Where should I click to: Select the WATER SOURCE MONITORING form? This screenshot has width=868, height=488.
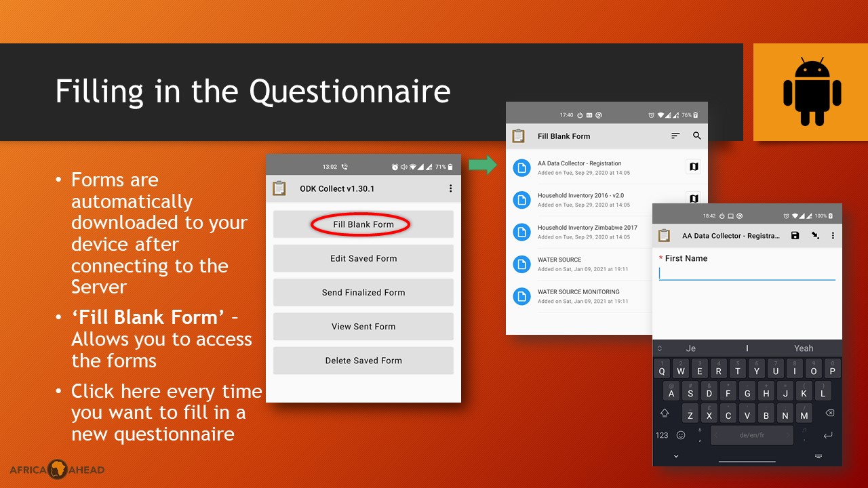tap(578, 296)
